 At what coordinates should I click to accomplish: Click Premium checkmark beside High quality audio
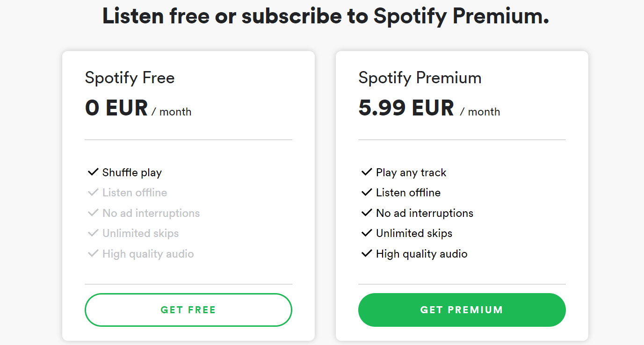[366, 253]
